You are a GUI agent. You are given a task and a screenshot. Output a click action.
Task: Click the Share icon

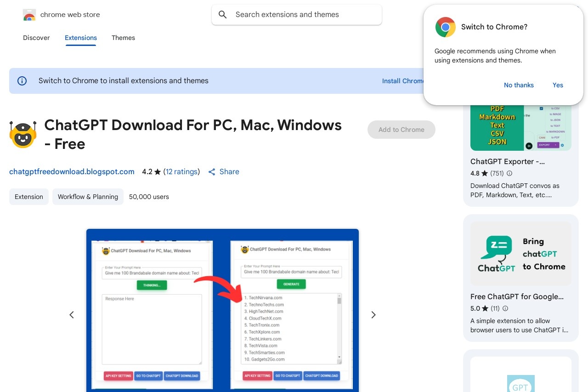pos(212,172)
